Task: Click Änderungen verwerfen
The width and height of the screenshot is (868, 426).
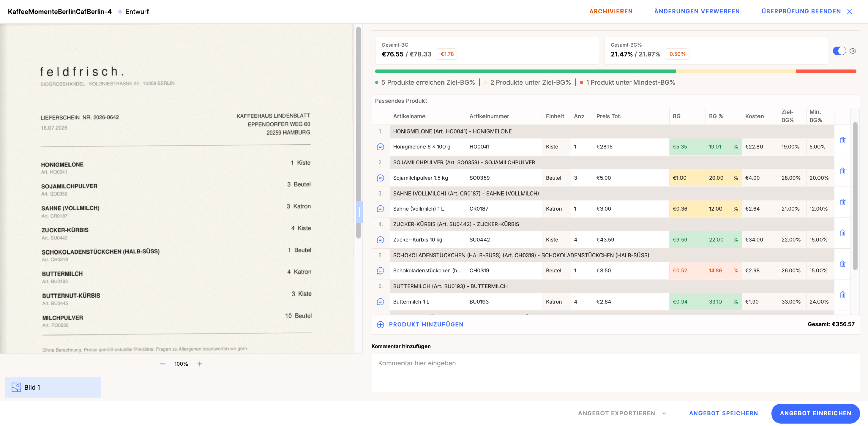Action: [x=697, y=11]
